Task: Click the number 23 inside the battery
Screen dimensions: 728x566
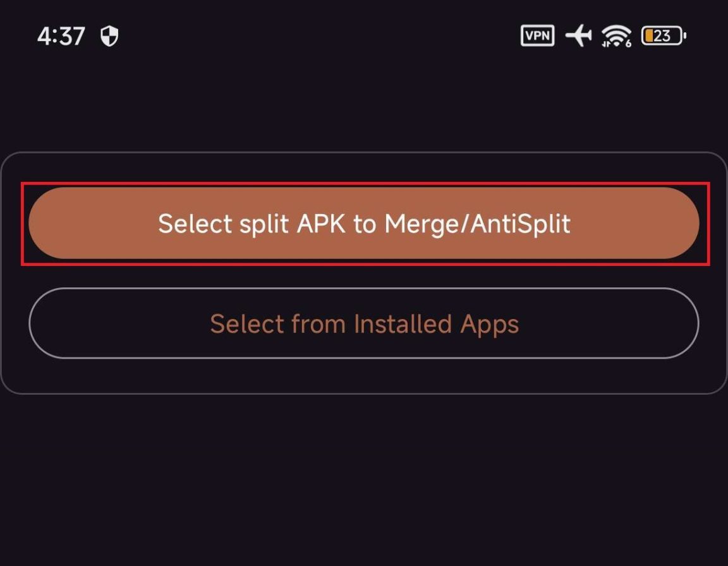Action: [x=662, y=36]
